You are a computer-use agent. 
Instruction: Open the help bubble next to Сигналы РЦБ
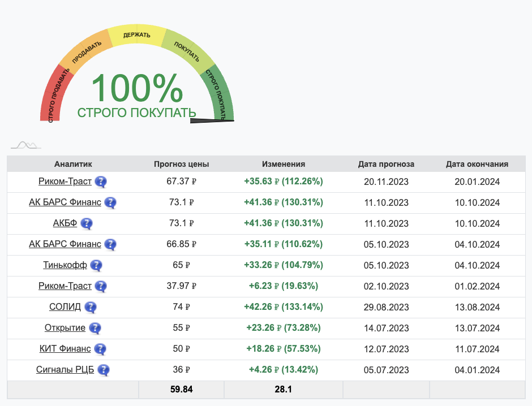[104, 370]
